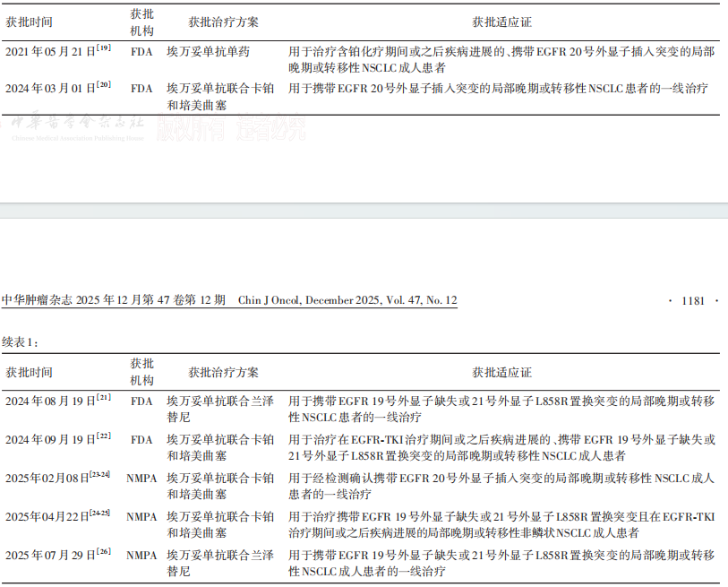This screenshot has width=728, height=587.
Task: Click the date 2021年05月21日 in first table
Action: pos(51,52)
